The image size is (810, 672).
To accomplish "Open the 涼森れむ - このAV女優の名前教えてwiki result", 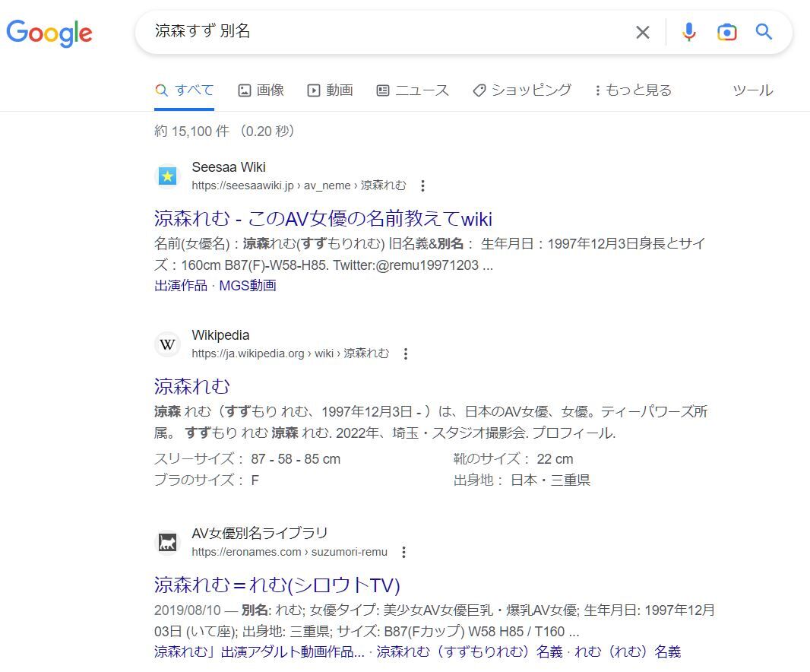I will [323, 219].
